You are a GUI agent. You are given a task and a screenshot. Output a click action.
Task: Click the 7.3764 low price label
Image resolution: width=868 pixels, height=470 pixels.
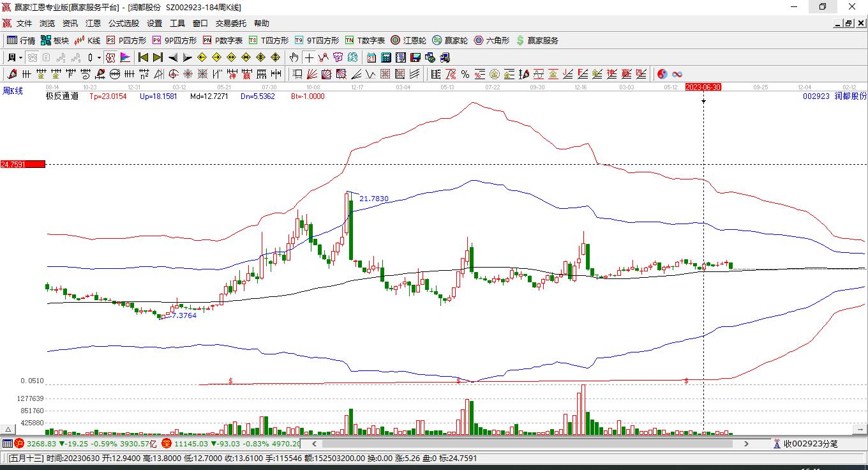[x=184, y=315]
